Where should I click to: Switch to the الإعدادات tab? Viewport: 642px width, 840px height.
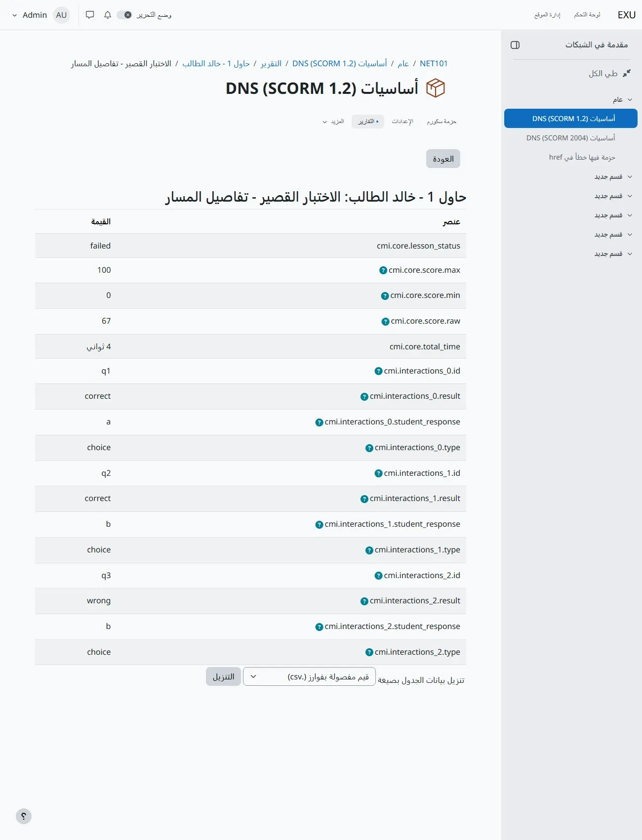click(x=402, y=122)
